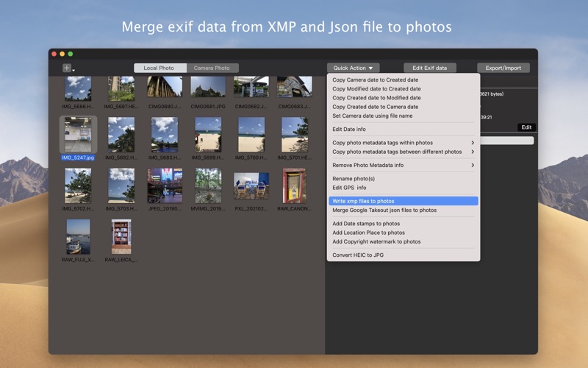
Task: Select the PXL_202102 photo thumbnail
Action: click(x=251, y=185)
